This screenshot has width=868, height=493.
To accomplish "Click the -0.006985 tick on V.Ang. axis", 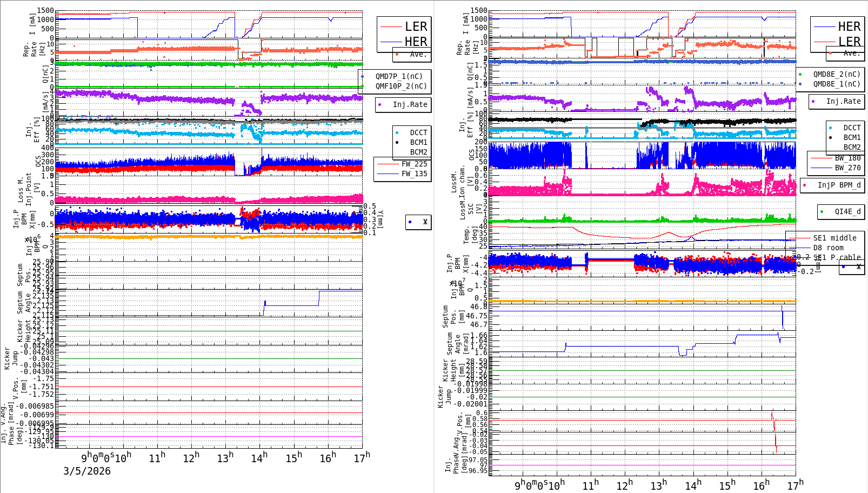I will tap(36, 406).
